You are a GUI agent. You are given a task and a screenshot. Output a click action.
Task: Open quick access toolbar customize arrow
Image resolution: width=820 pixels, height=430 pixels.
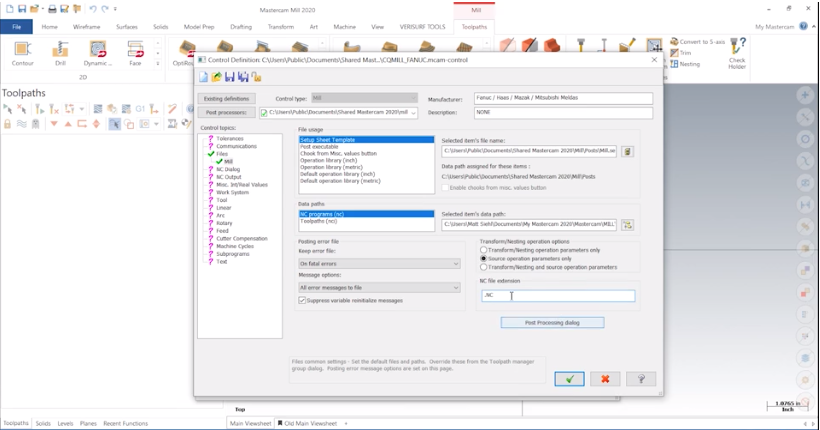tap(115, 9)
